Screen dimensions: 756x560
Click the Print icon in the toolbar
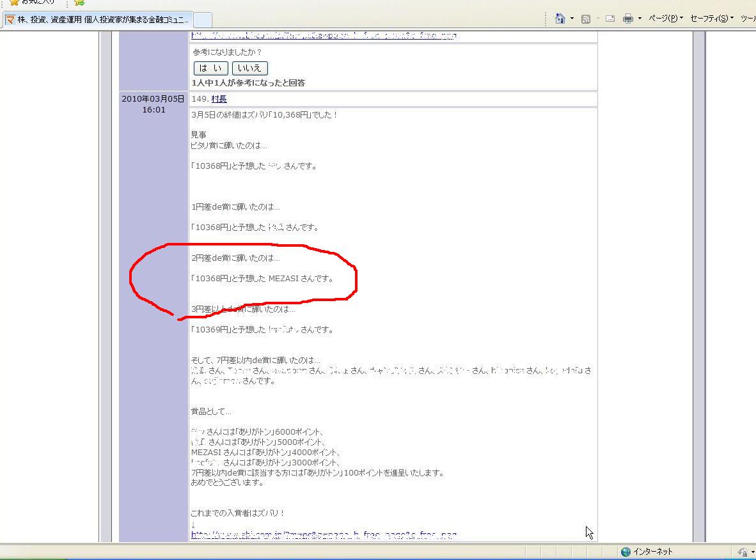tap(628, 19)
